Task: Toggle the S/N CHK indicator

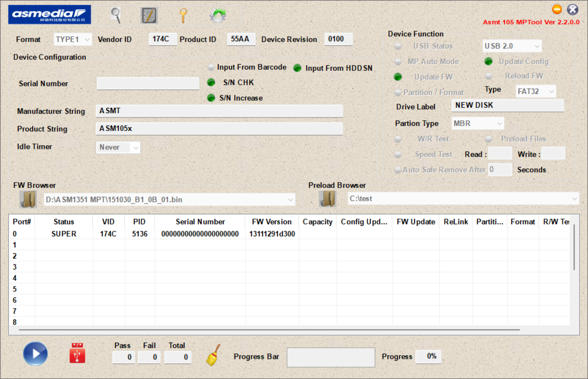Action: click(x=211, y=82)
